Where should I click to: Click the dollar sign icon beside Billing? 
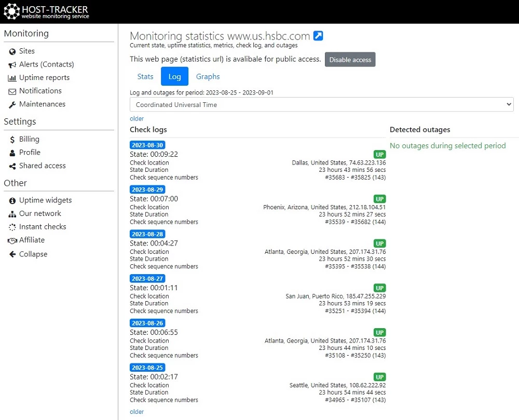[x=12, y=140]
